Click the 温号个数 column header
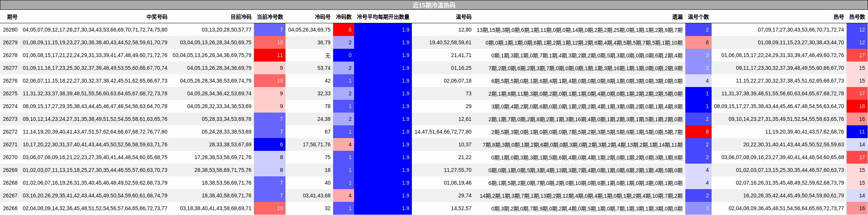This screenshot has height=215, width=868. click(698, 17)
